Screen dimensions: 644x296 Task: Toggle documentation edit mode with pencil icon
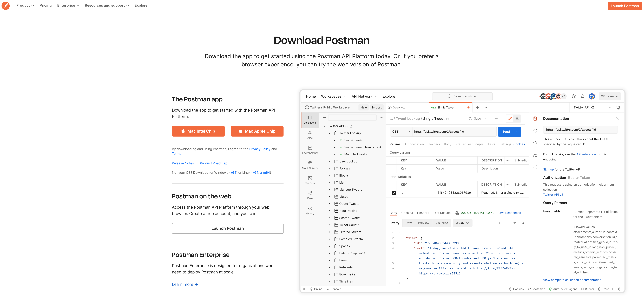[510, 118]
